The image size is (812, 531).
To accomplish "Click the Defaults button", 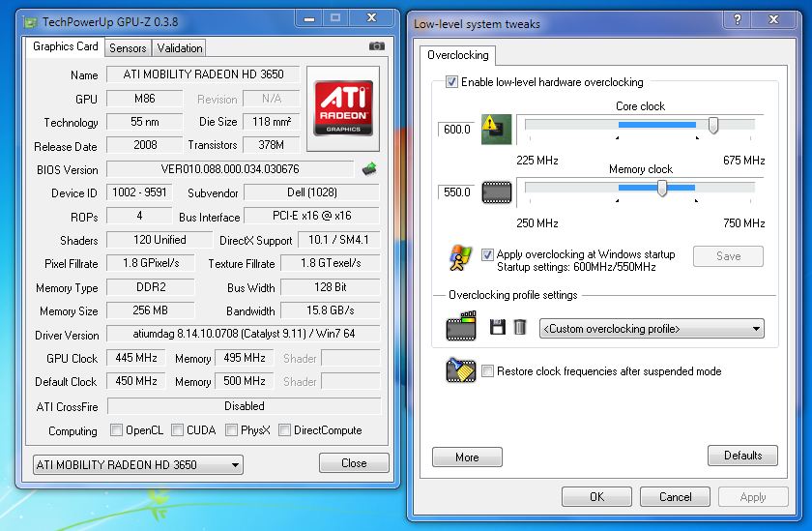I will click(x=742, y=456).
